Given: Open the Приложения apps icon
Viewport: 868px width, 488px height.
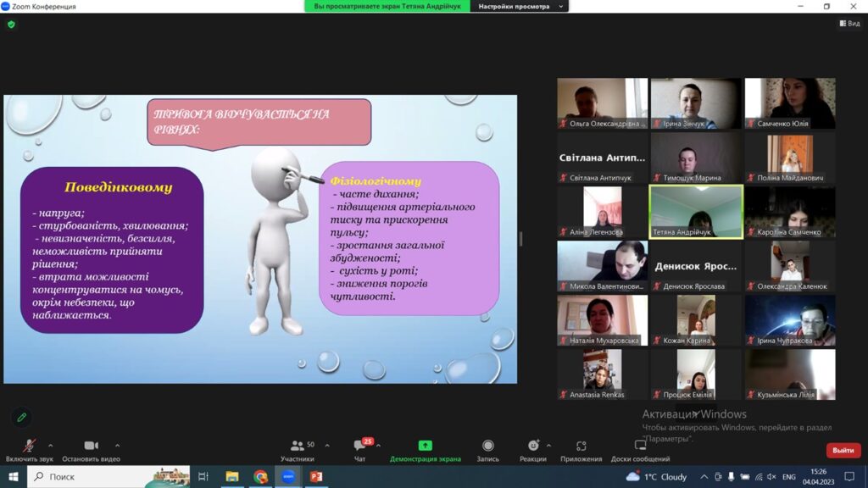Looking at the screenshot, I should click(581, 446).
